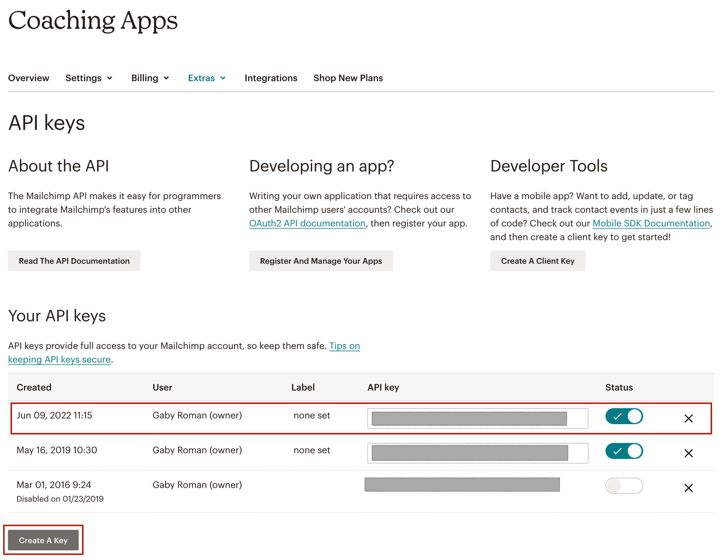Image resolution: width=728 pixels, height=560 pixels.
Task: Click label 'none set' for Jun 09, 2022 key
Action: [312, 415]
